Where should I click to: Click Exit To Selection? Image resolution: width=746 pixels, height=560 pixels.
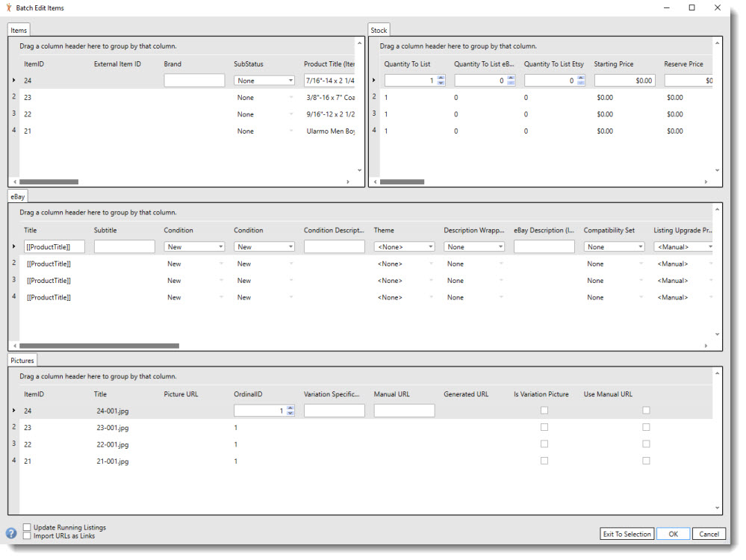click(x=627, y=534)
